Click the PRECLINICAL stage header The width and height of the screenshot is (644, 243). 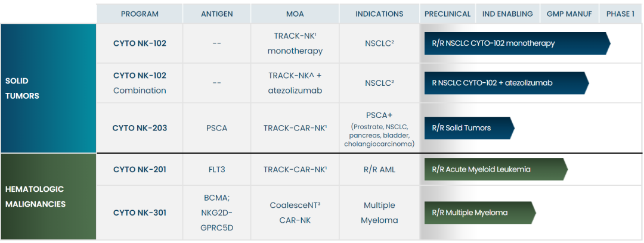pyautogui.click(x=448, y=14)
